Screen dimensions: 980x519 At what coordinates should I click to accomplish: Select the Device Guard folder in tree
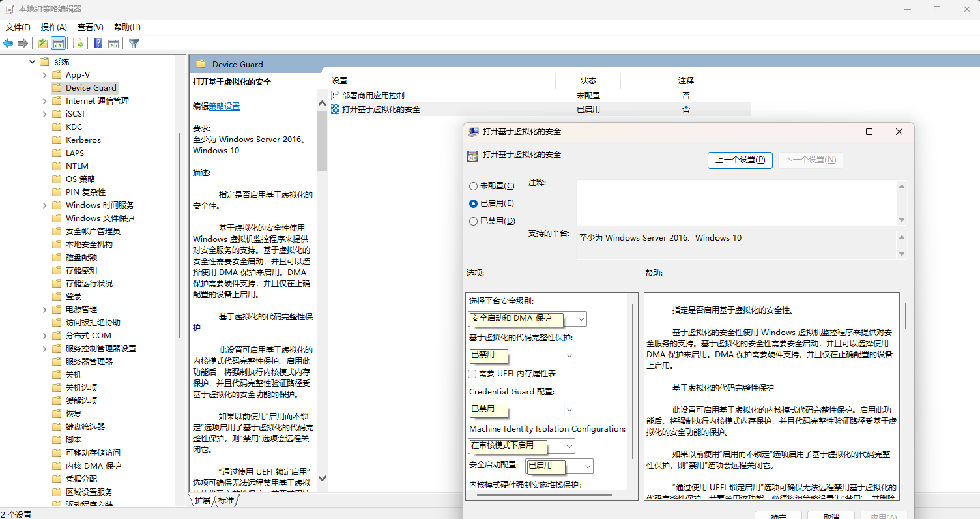click(91, 87)
